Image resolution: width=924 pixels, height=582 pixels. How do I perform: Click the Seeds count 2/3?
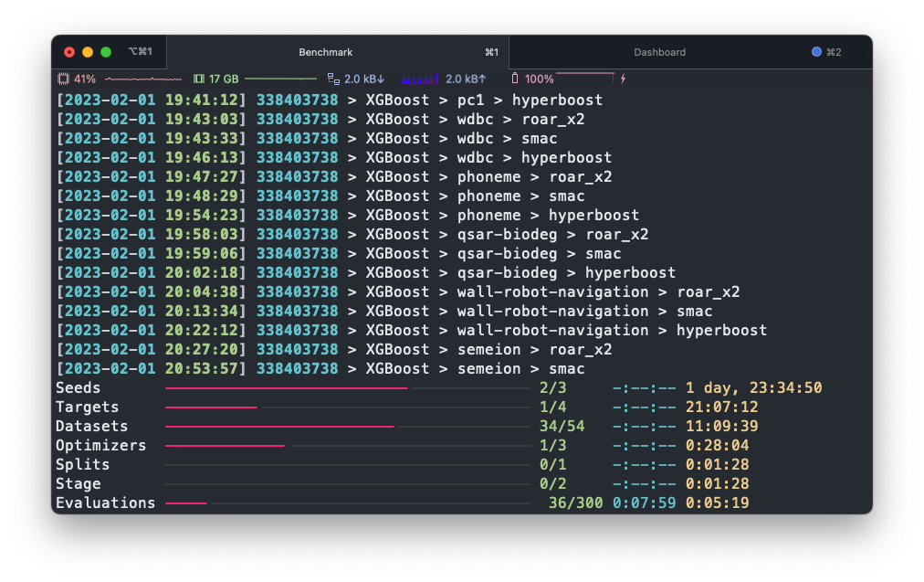(552, 388)
